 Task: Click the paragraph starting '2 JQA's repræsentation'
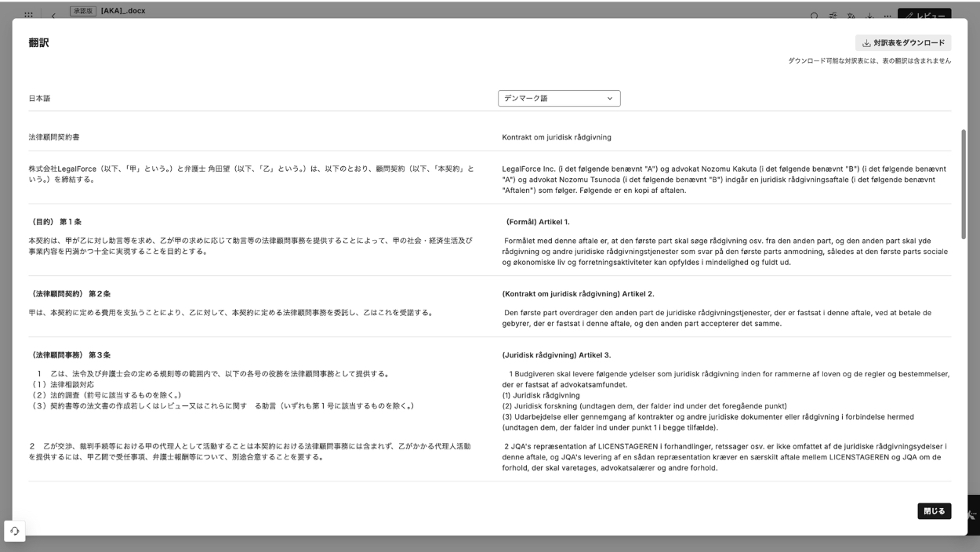[x=724, y=457]
